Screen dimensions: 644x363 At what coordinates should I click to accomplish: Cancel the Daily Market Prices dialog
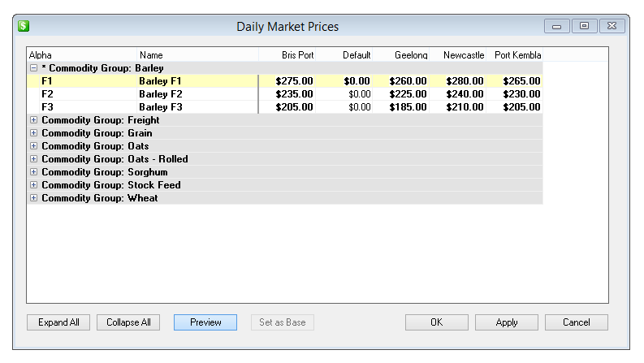click(x=576, y=322)
